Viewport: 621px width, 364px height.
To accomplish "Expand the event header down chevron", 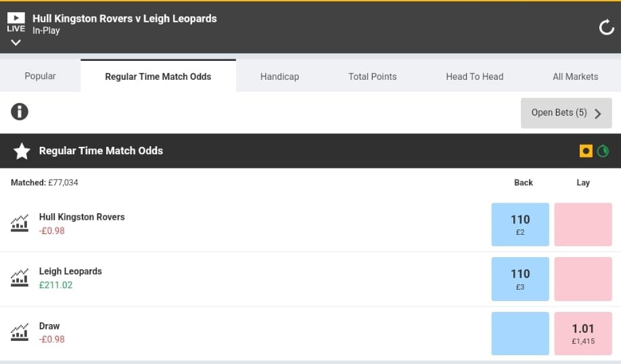I will [x=16, y=42].
